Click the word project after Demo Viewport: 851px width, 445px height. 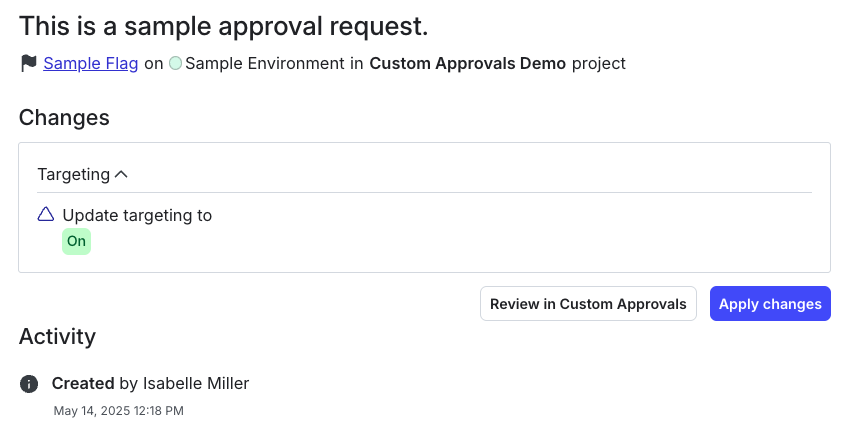(x=599, y=64)
